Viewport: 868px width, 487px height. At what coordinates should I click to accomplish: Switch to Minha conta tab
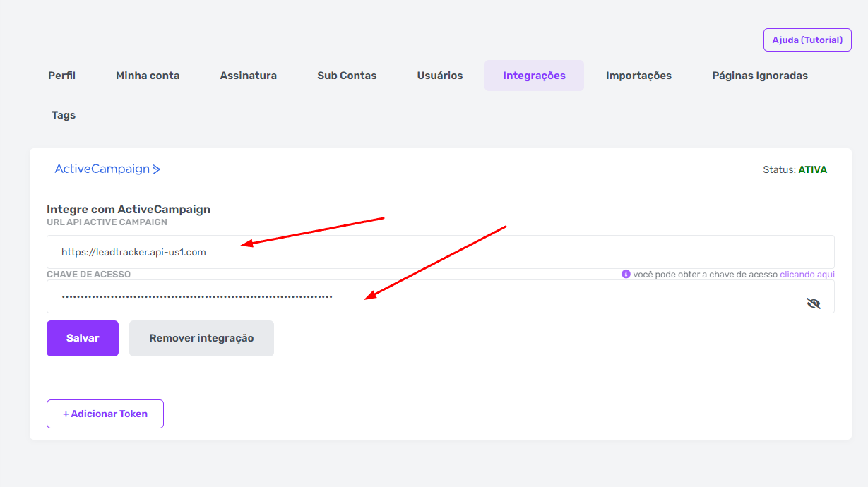pyautogui.click(x=148, y=76)
